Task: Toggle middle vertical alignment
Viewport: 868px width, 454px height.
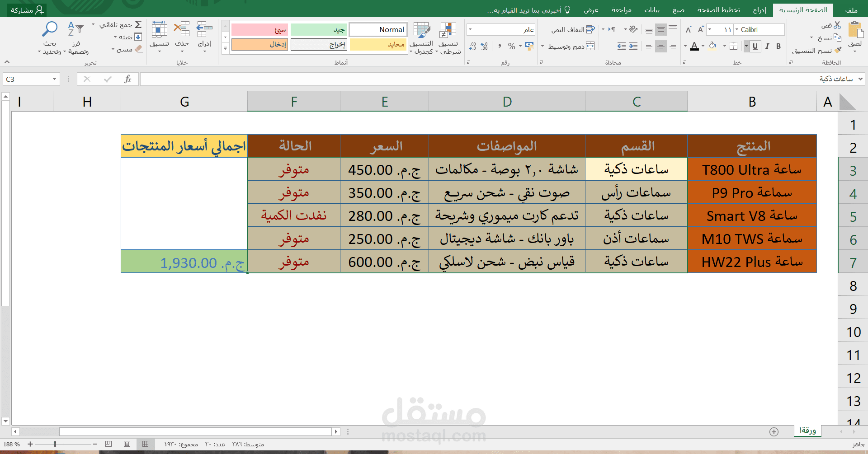Action: tap(661, 30)
